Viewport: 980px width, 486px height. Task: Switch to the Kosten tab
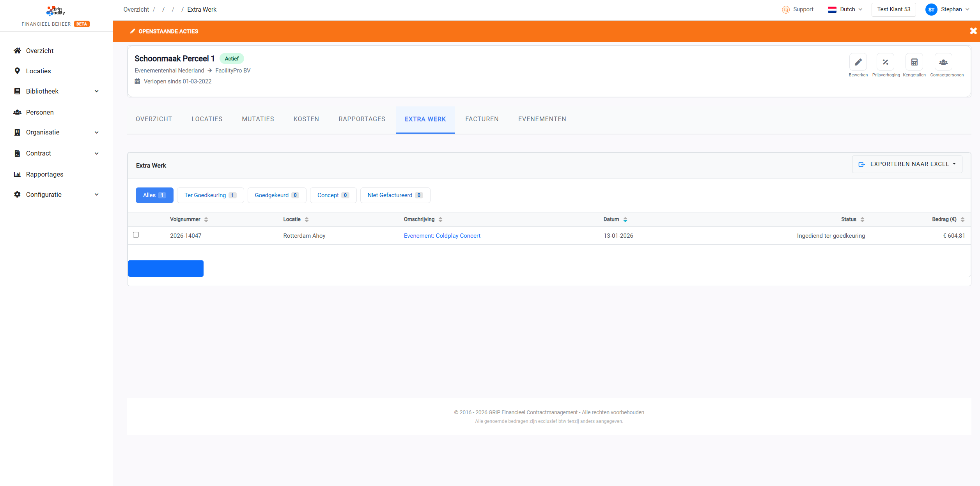(306, 119)
